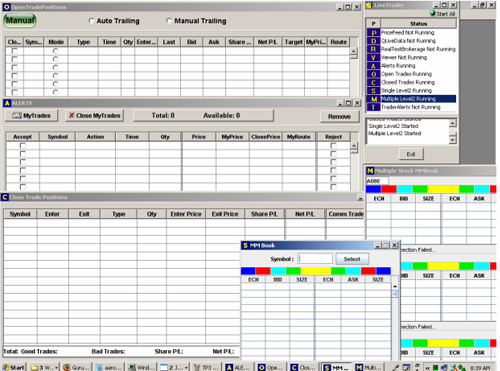This screenshot has height=371, width=500.
Task: Click the A Alerts Running icon
Action: [x=373, y=66]
